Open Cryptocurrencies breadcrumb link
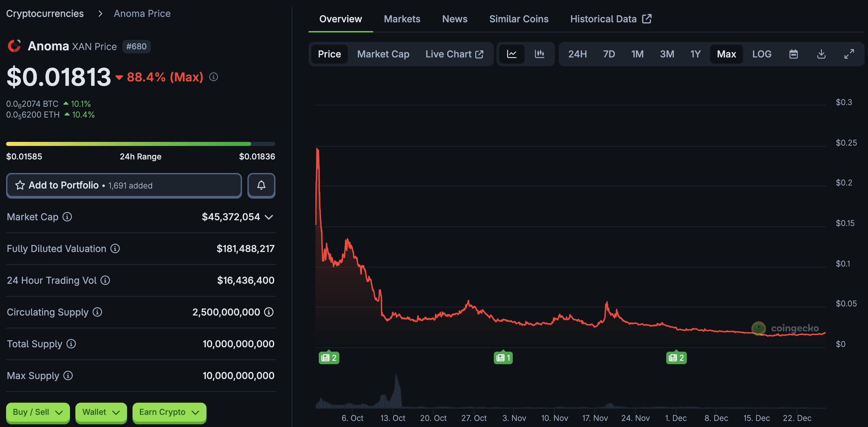 [x=45, y=14]
